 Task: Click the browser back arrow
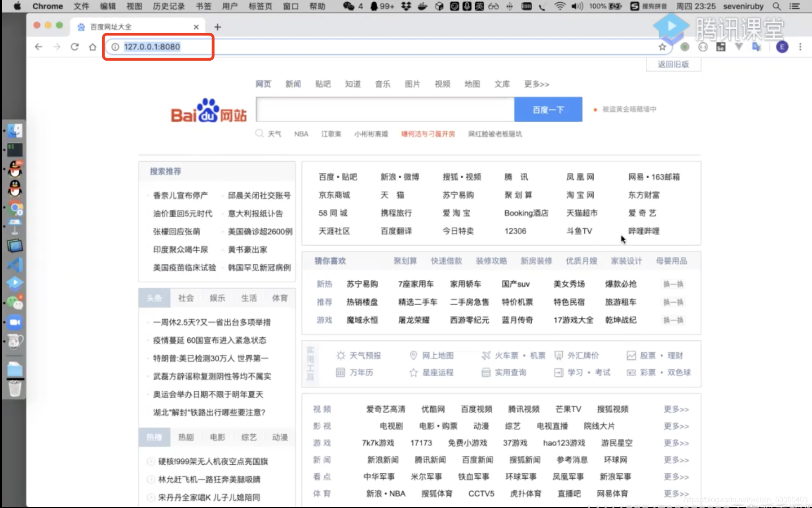39,47
